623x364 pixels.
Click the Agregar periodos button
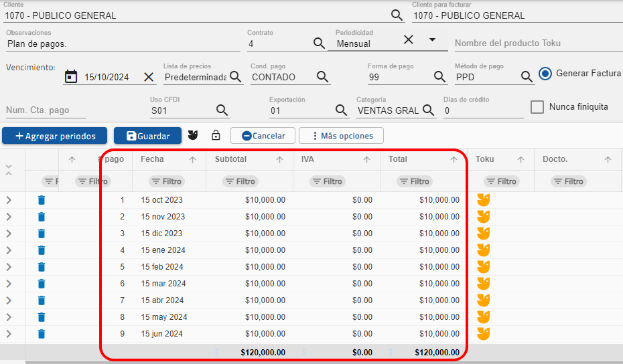(x=55, y=136)
